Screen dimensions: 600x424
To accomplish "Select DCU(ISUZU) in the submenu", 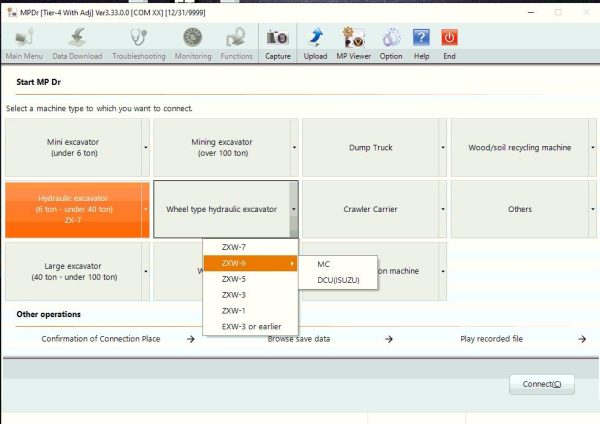I will pyautogui.click(x=338, y=280).
